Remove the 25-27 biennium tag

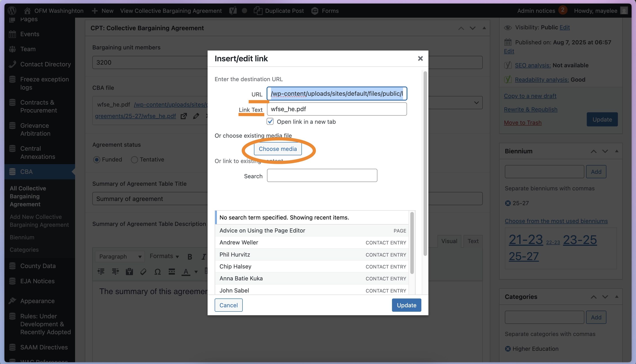point(508,203)
